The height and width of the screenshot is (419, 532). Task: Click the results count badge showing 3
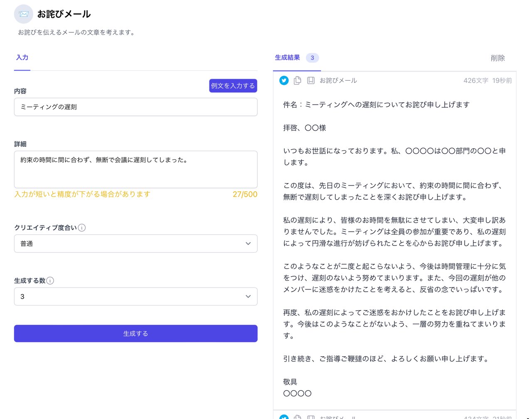(312, 58)
